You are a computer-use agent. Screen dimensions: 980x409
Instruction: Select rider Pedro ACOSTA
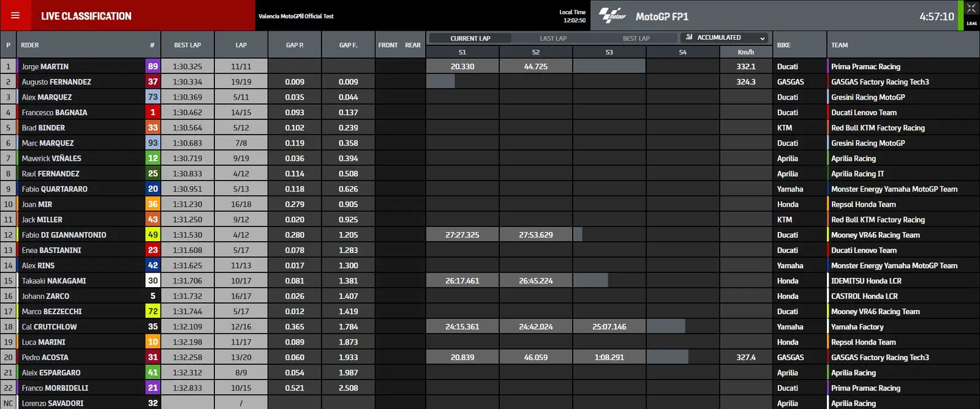45,357
